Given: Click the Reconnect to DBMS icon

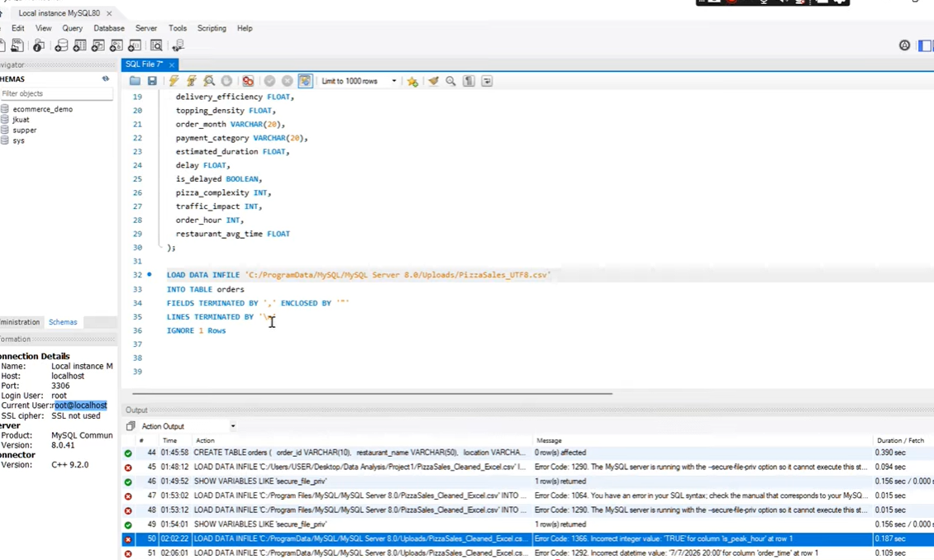Looking at the screenshot, I should point(178,45).
